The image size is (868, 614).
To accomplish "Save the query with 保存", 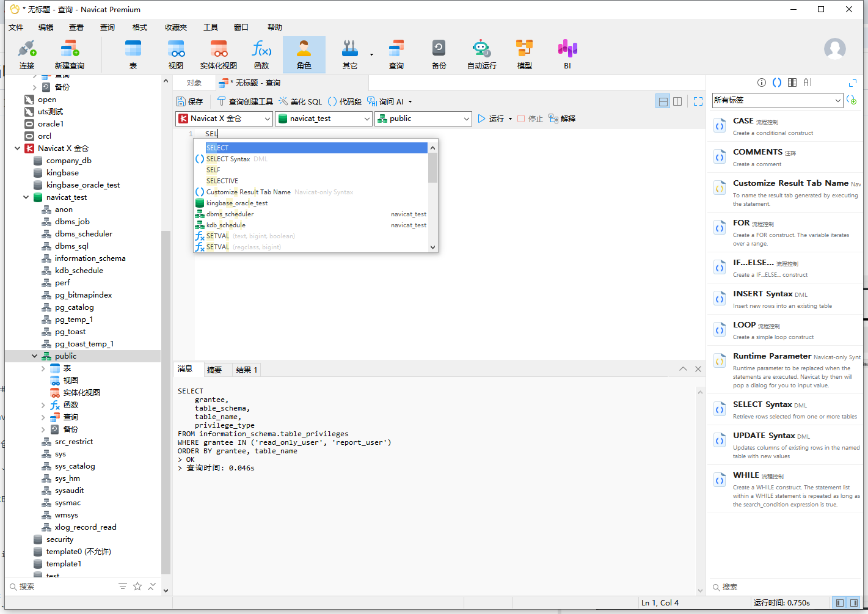I will pyautogui.click(x=189, y=101).
